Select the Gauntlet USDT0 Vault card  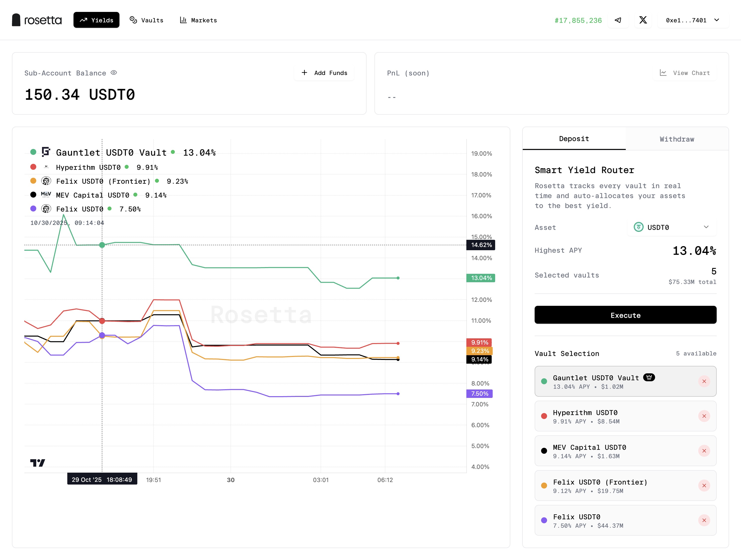pos(626,381)
